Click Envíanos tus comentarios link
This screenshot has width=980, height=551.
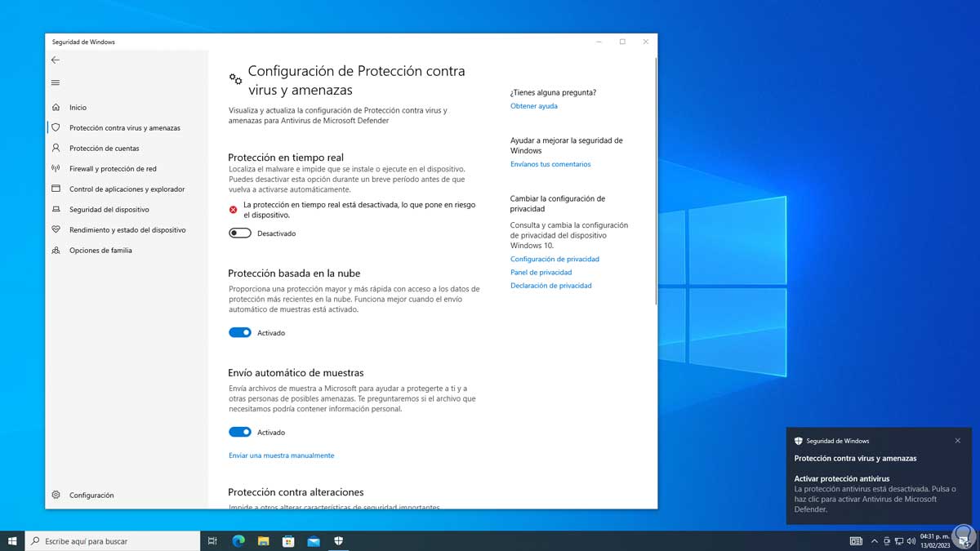[x=550, y=164]
